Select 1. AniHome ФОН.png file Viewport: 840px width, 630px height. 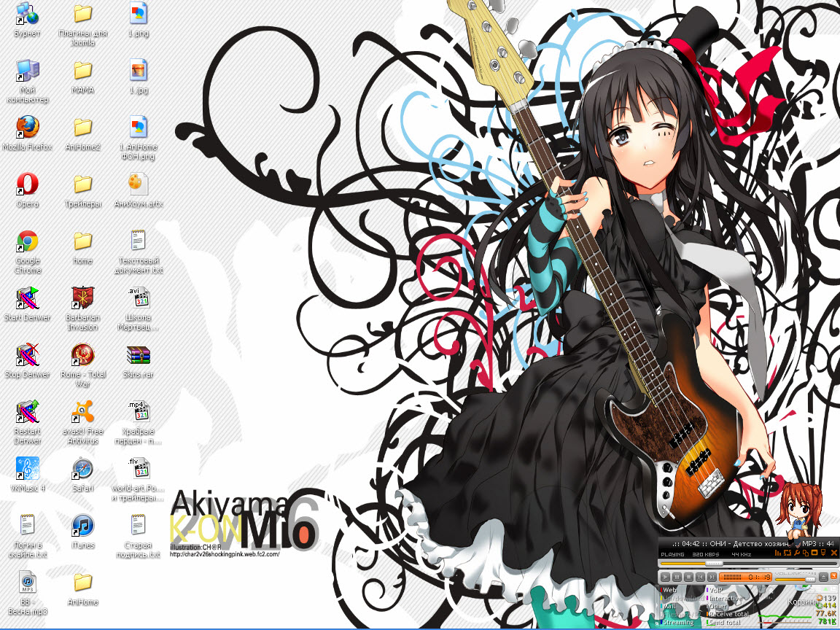[139, 137]
